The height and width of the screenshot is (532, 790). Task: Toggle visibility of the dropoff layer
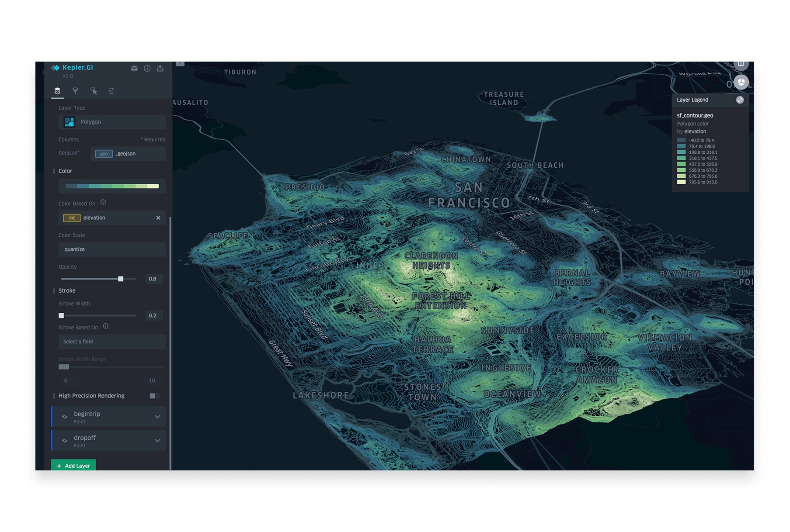click(x=64, y=440)
